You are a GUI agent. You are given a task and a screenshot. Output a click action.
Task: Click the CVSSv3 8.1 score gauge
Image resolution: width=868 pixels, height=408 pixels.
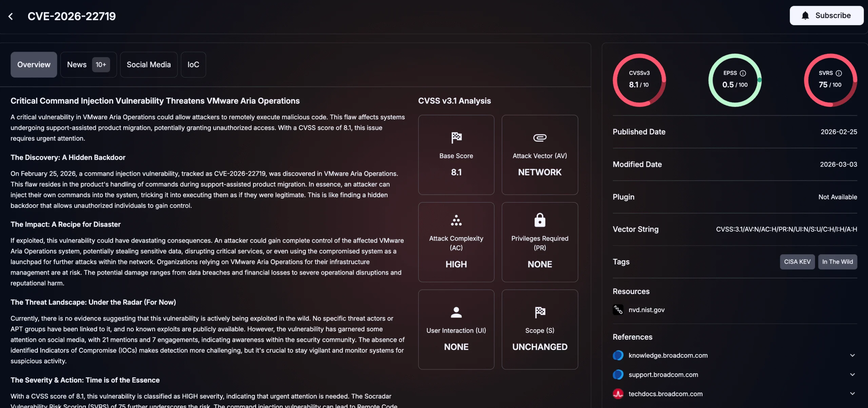(639, 80)
